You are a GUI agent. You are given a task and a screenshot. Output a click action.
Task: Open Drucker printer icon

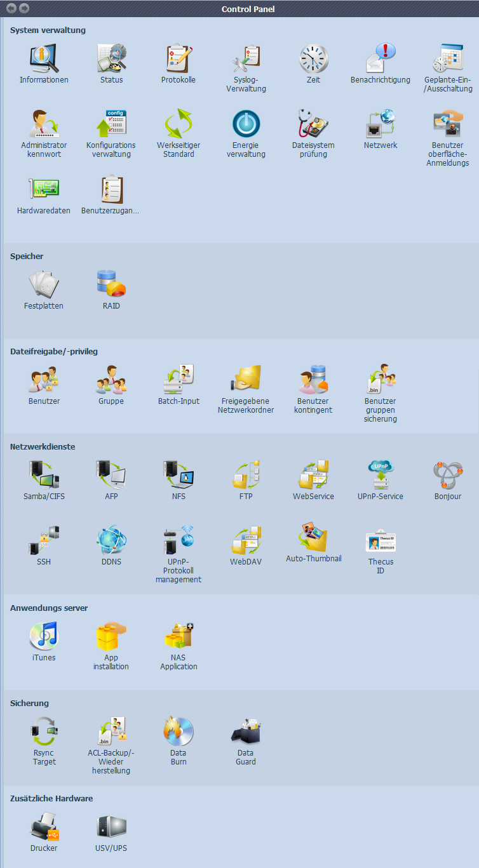[x=44, y=827]
